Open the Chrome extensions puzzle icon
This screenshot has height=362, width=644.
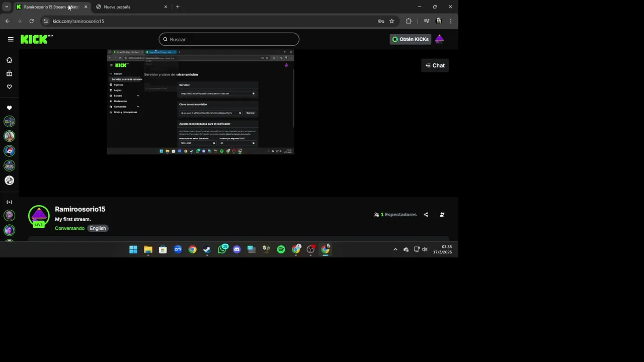tap(409, 21)
